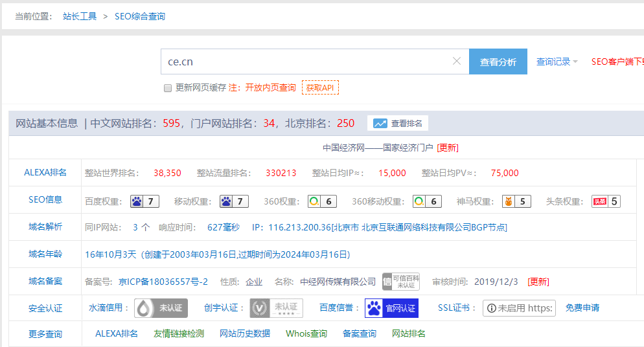Click 整站日均PV value 75,000
Viewport: 644px width, 347px height.
(505, 173)
